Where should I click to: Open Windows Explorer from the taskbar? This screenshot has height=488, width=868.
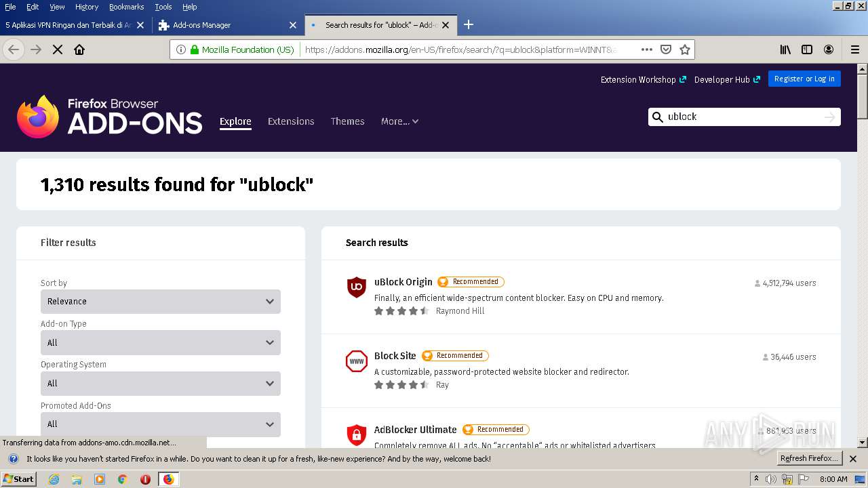click(x=77, y=479)
